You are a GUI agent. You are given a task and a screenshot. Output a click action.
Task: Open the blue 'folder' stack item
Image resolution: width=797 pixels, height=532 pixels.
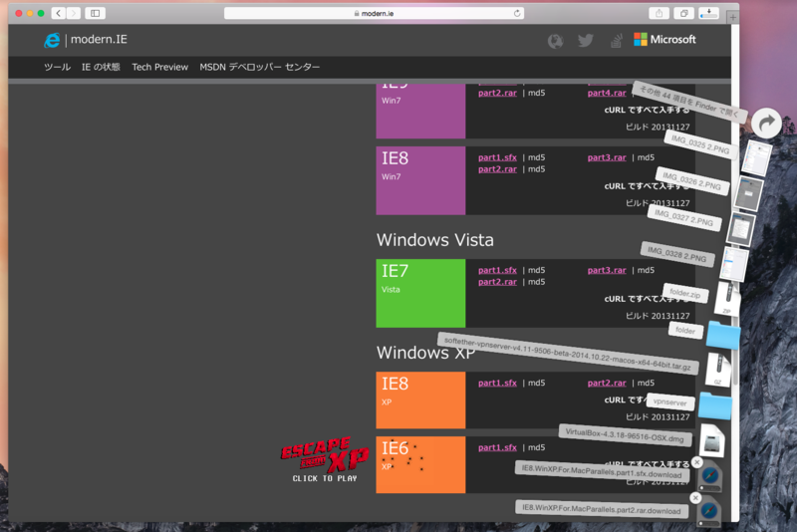[x=723, y=335]
